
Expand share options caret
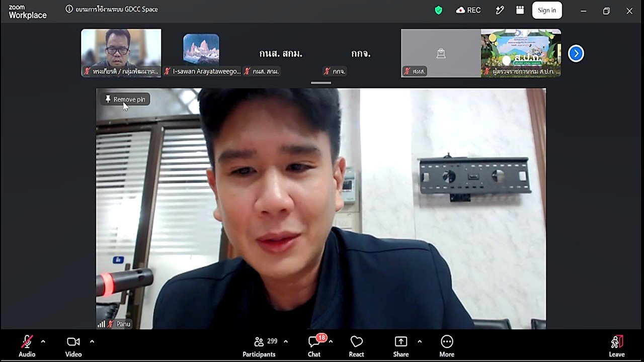pyautogui.click(x=420, y=342)
